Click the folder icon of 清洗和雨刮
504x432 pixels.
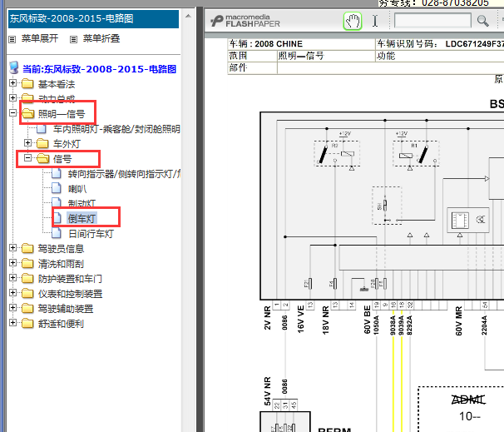pyautogui.click(x=27, y=264)
